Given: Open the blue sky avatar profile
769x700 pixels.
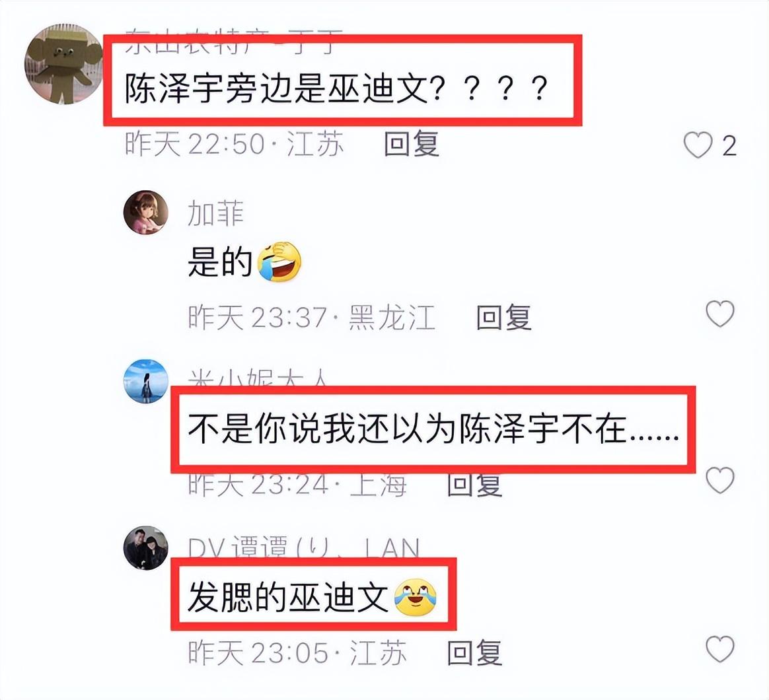Looking at the screenshot, I should pos(145,382).
